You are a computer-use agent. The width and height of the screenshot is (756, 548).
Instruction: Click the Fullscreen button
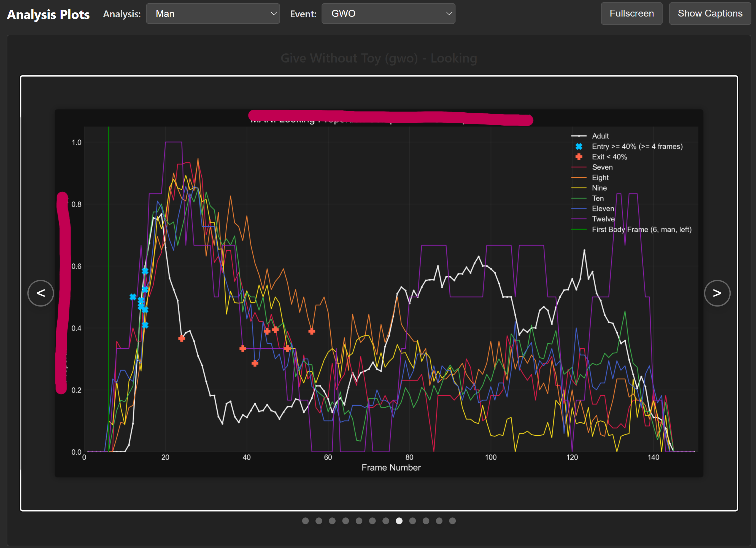pyautogui.click(x=631, y=14)
